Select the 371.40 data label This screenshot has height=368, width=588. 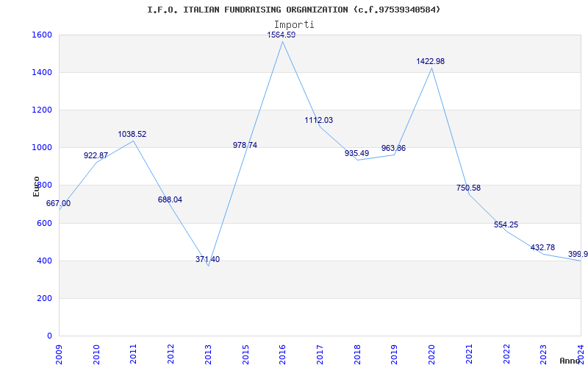207,259
